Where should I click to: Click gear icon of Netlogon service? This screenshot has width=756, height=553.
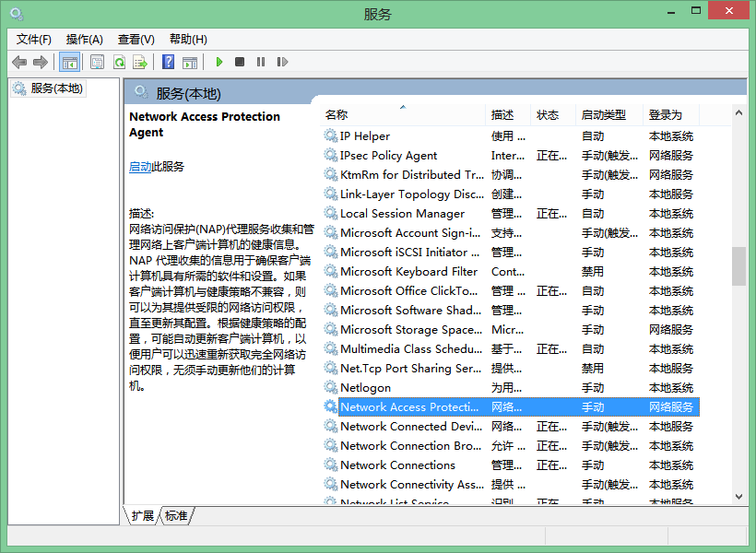[x=331, y=387]
